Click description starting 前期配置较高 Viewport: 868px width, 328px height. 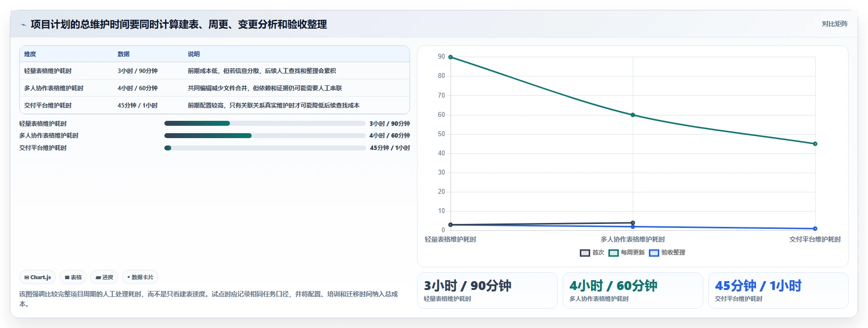(273, 106)
